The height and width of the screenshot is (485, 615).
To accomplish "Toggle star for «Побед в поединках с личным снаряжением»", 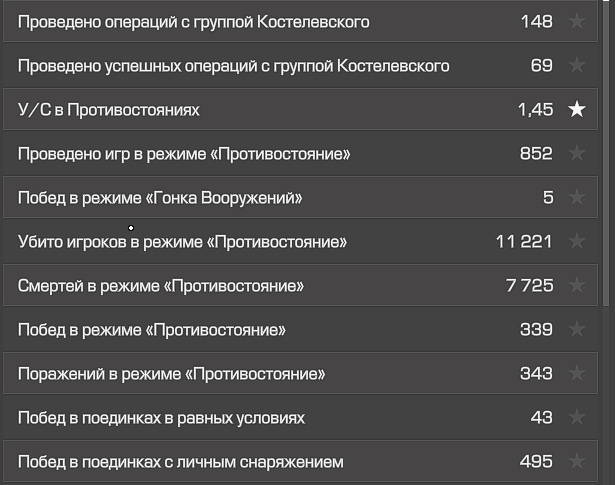I will pos(577,461).
